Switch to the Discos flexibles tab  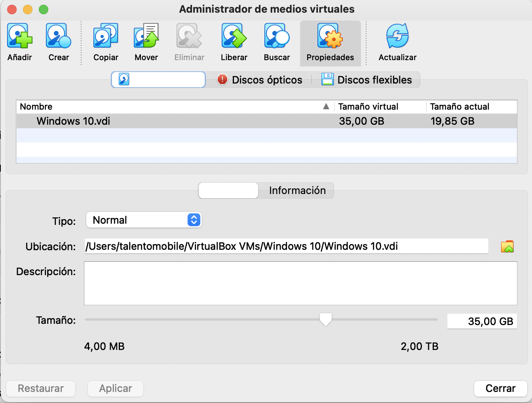point(367,80)
